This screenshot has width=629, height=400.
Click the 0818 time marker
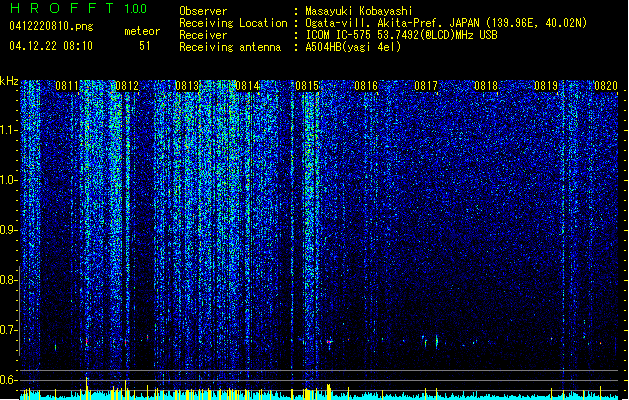[486, 86]
